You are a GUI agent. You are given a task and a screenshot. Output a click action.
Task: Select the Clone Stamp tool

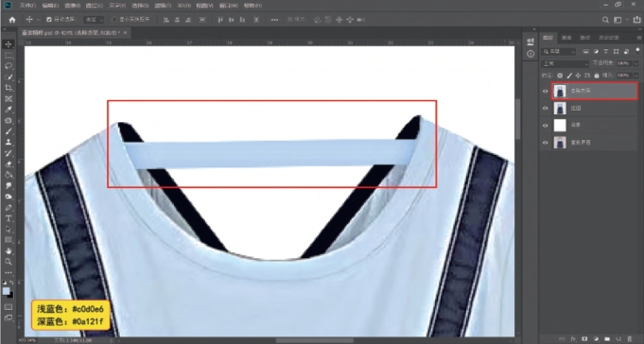click(9, 143)
